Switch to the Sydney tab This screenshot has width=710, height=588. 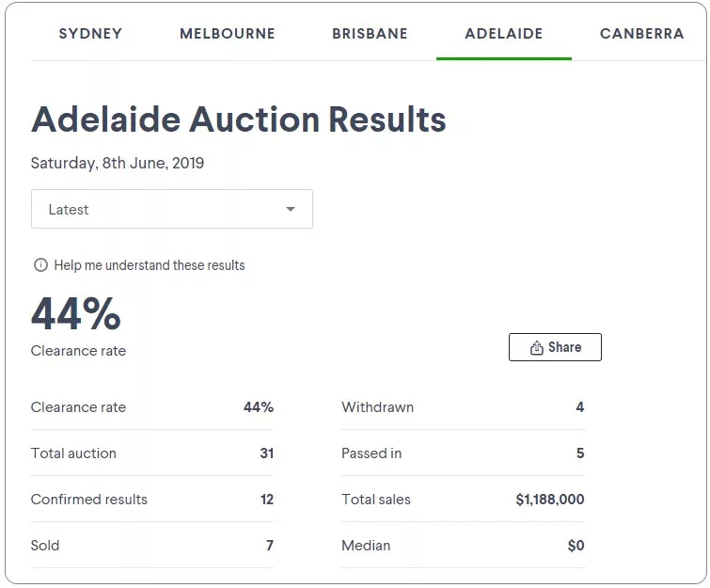90,34
